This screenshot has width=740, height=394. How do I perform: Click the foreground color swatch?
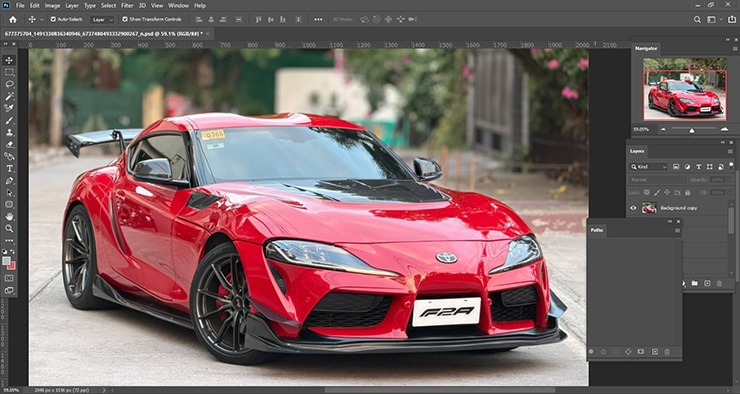coord(6,260)
